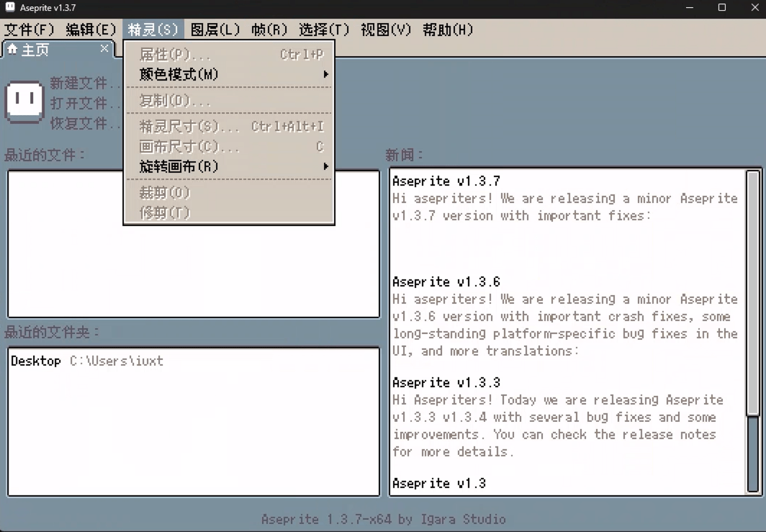Screen dimensions: 766x532
Task: Click the 恢复文件 link
Action: coord(84,123)
